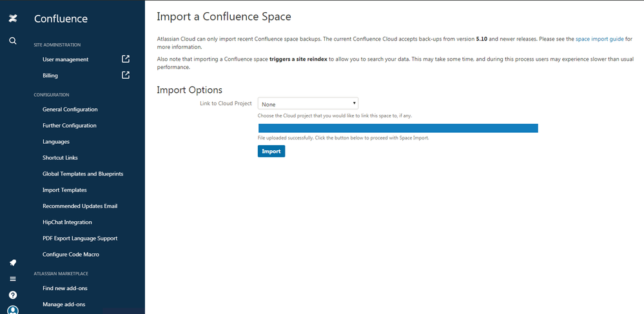The image size is (644, 314).
Task: Go to User management
Action: (x=65, y=59)
